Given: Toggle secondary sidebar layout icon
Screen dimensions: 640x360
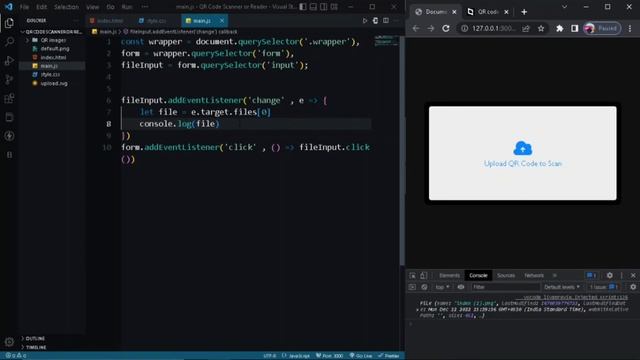Looking at the screenshot, I should [x=324, y=7].
